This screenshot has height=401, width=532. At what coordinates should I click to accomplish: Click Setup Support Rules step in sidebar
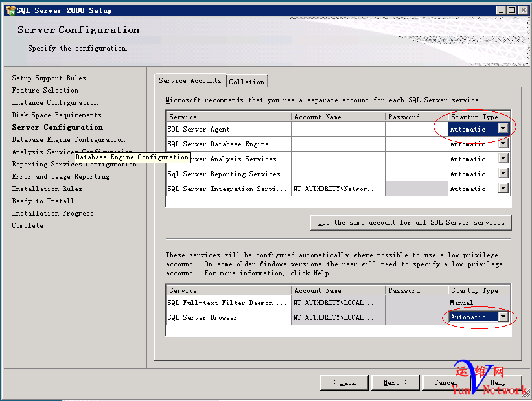[49, 78]
